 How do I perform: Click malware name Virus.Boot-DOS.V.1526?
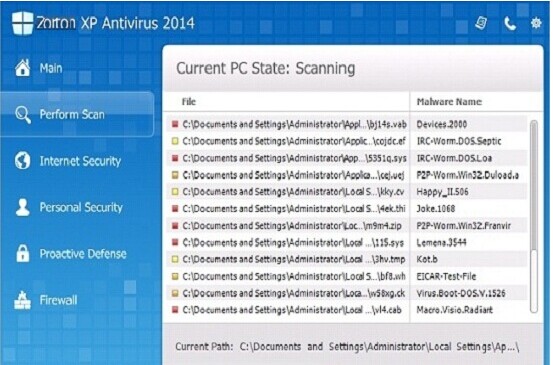tap(461, 293)
